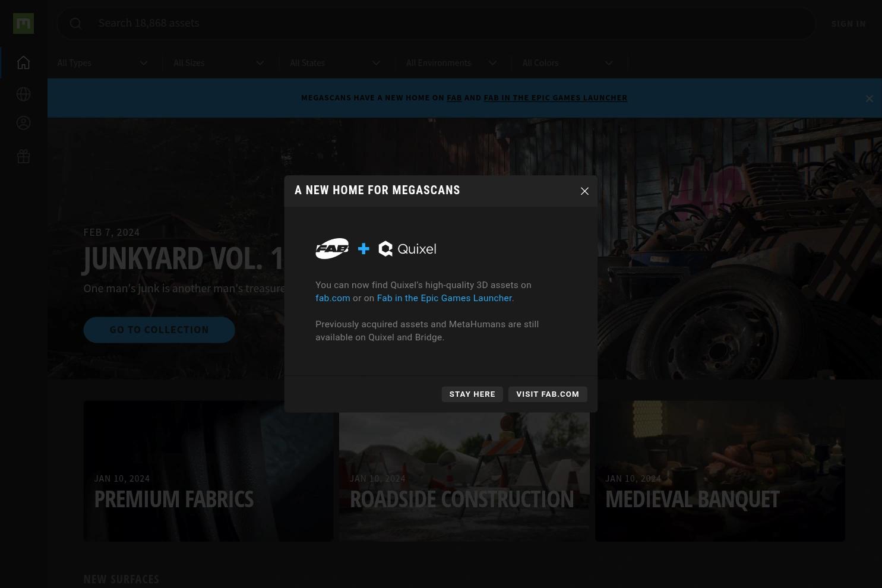
Task: Open the gift box sidebar icon
Action: 23,156
